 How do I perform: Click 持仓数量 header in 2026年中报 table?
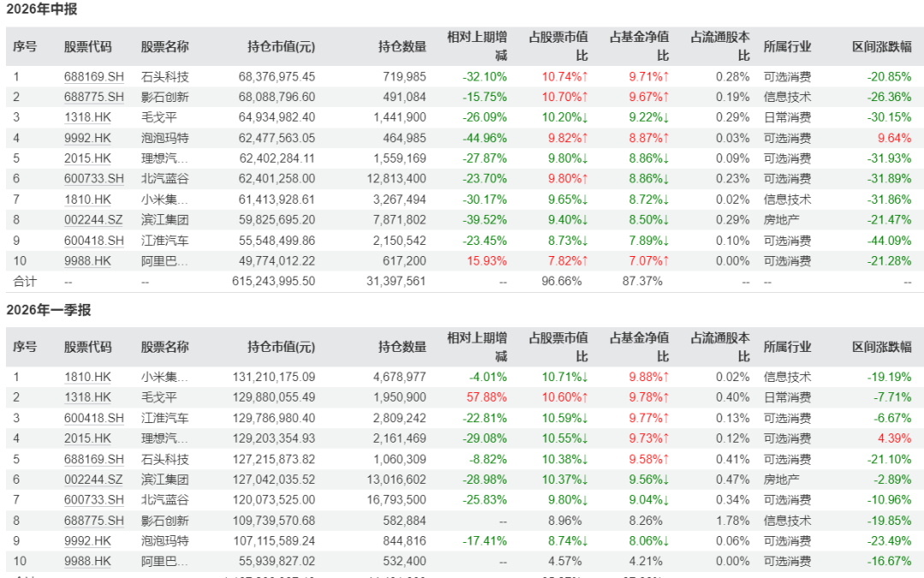[x=402, y=46]
